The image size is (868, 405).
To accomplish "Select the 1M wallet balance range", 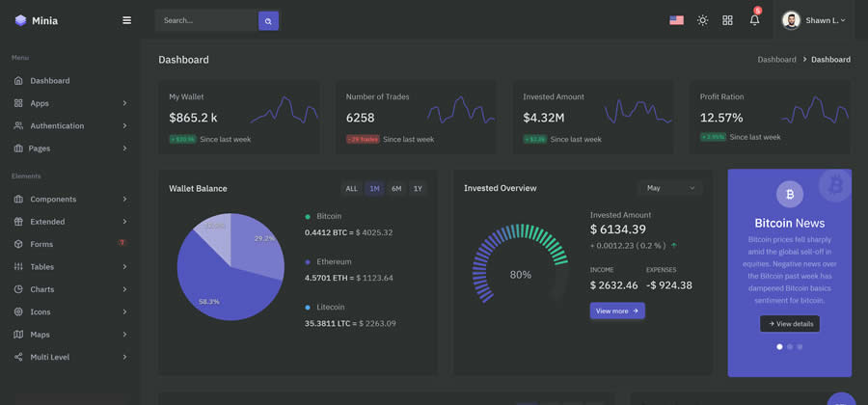I will pyautogui.click(x=374, y=189).
